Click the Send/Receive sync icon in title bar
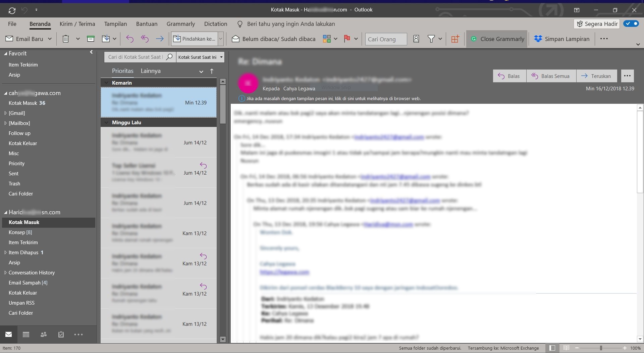 12,10
